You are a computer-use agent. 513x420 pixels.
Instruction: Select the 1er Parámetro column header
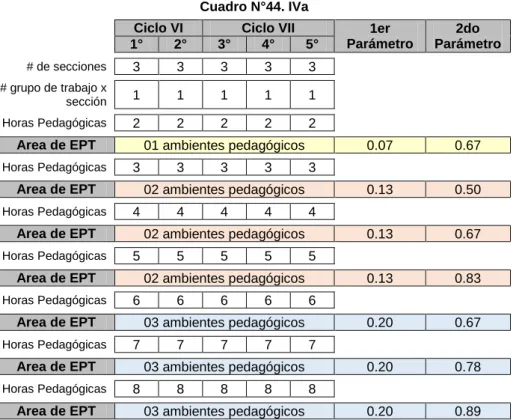coord(380,36)
